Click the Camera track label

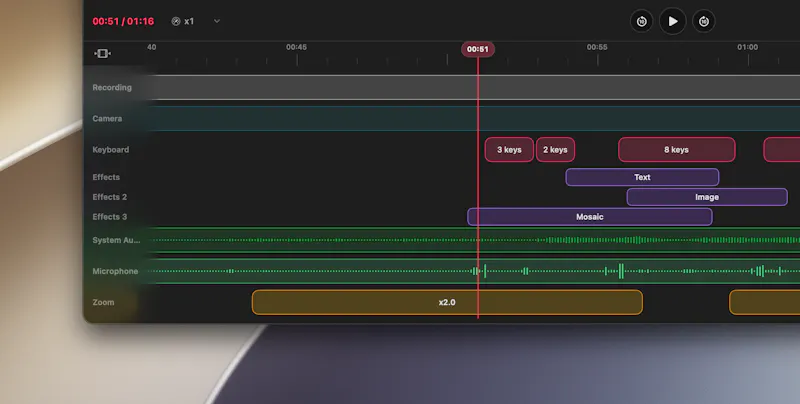pos(107,119)
